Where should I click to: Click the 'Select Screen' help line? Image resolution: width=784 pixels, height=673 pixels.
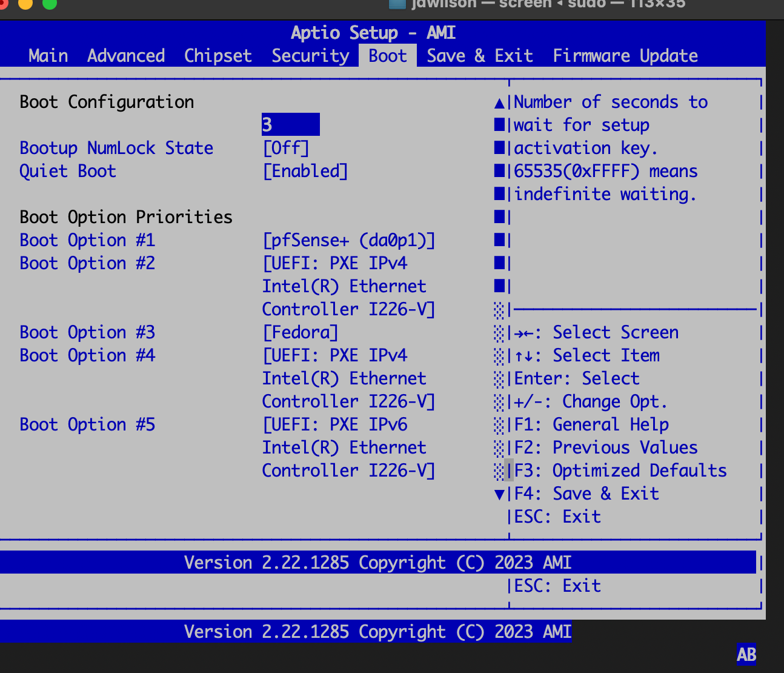pyautogui.click(x=596, y=332)
